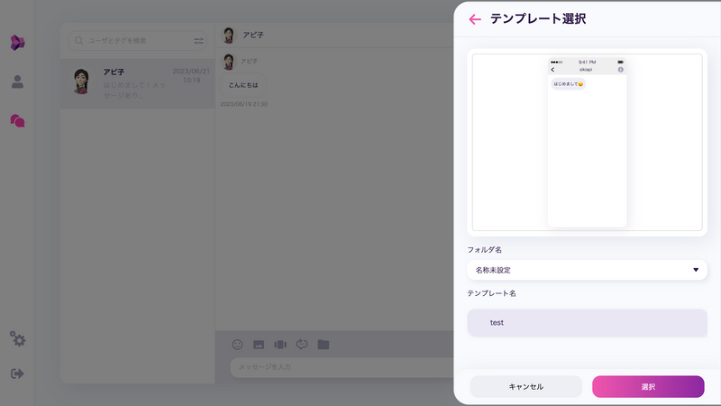
Task: Click the circular arrows icon in the chat toolbar
Action: pos(302,344)
